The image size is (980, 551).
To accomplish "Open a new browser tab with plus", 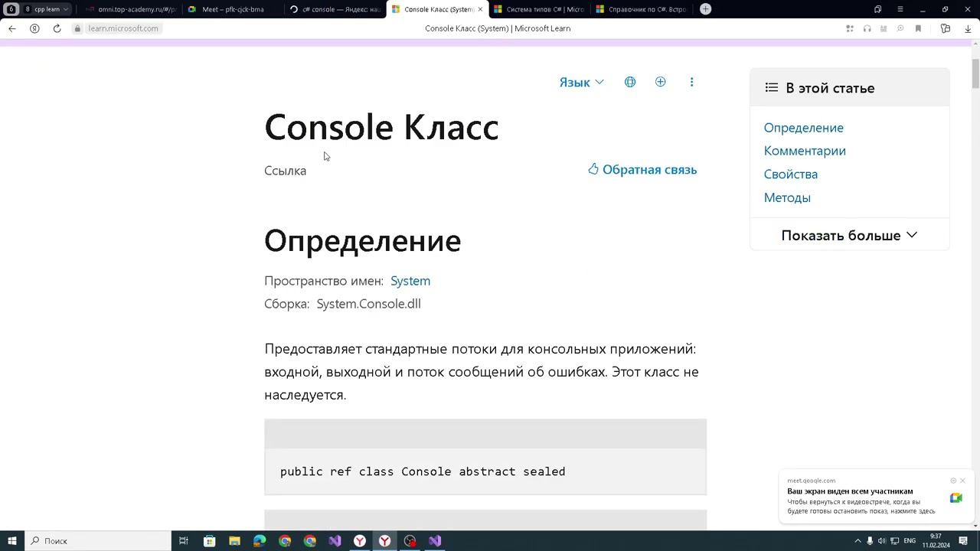I will pos(705,9).
